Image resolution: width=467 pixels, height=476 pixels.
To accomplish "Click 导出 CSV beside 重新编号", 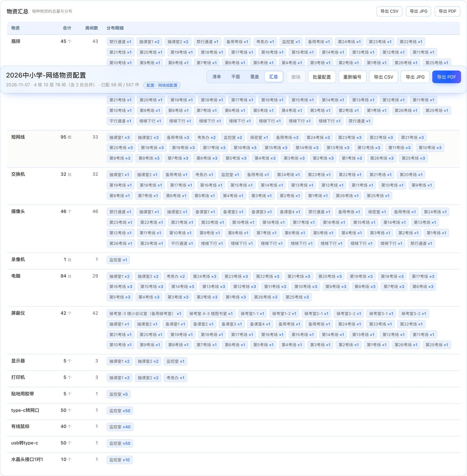I will point(384,77).
